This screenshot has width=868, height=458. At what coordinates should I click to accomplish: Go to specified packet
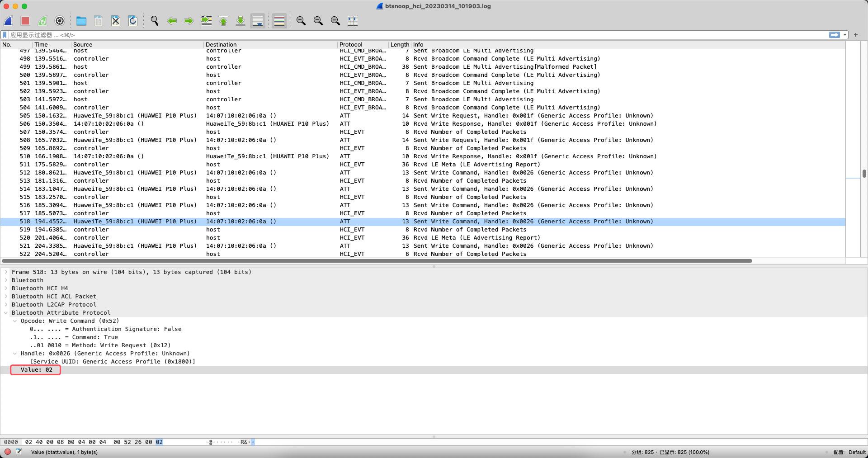206,21
